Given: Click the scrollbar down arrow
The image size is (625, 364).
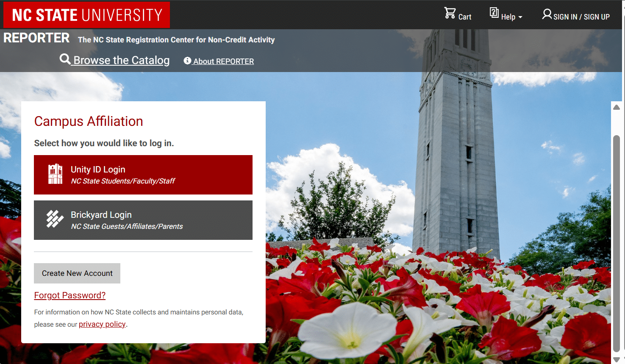Looking at the screenshot, I should (x=617, y=359).
